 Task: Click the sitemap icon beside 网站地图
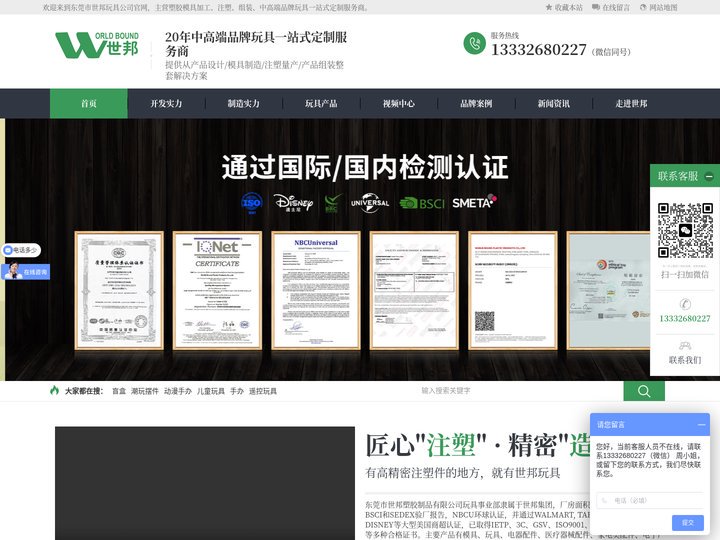coord(643,7)
